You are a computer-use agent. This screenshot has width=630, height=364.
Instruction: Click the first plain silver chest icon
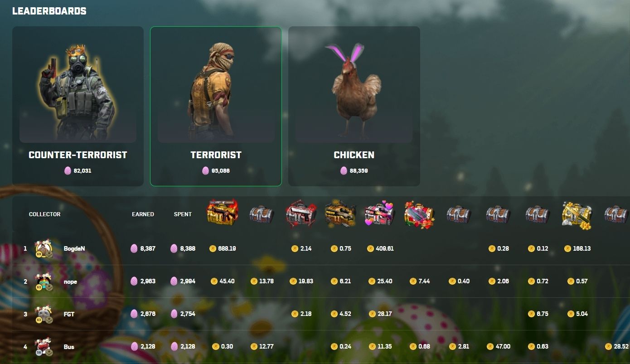point(262,214)
